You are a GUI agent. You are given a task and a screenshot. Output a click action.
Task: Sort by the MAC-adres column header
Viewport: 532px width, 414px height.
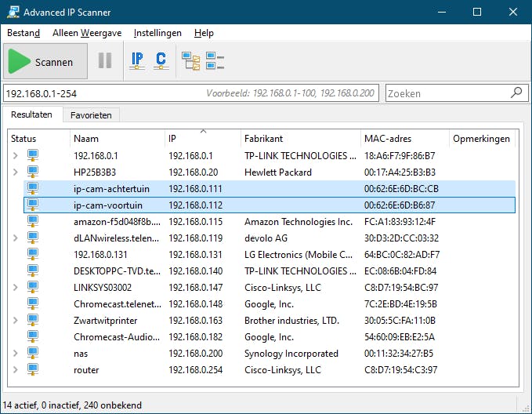387,139
